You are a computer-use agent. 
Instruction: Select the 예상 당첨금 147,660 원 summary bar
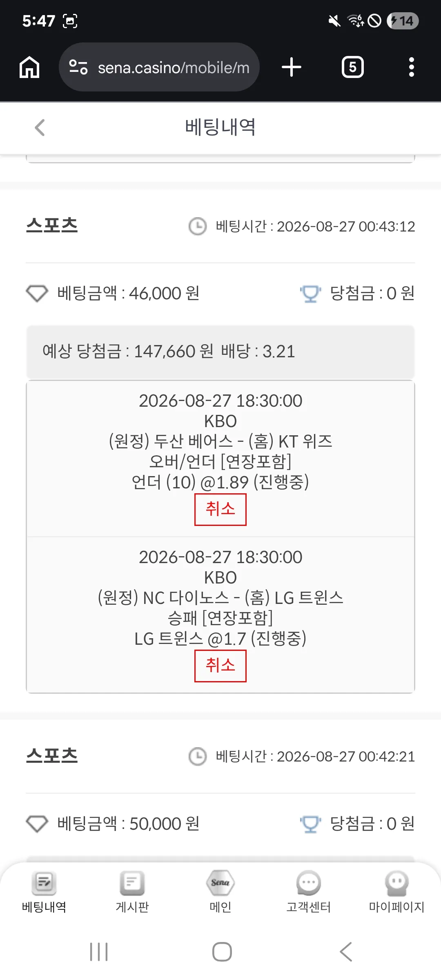coord(220,352)
